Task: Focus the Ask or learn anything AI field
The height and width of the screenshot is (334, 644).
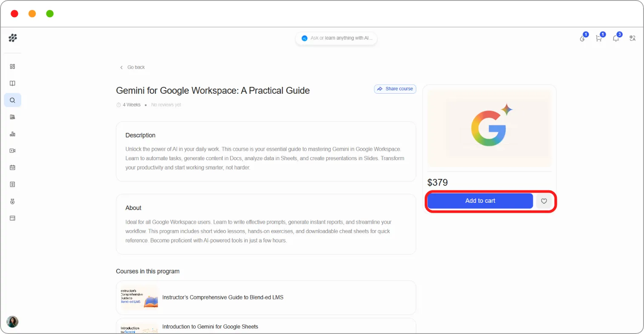Action: [x=336, y=38]
